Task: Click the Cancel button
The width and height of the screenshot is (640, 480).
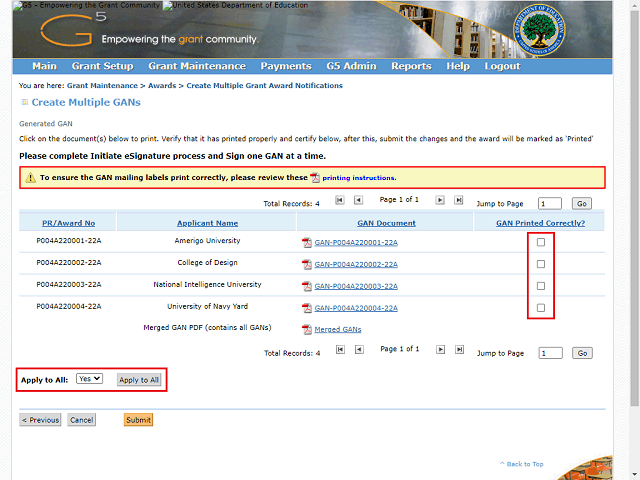Action: coord(82,420)
